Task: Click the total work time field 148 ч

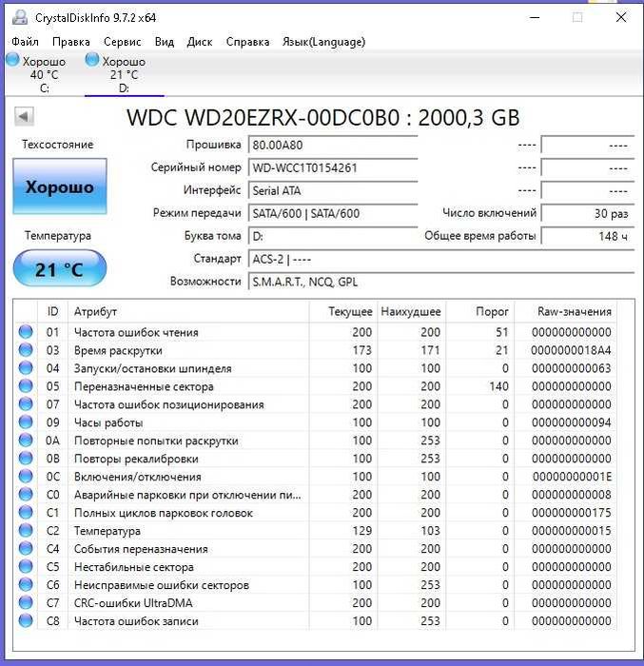Action: pyautogui.click(x=588, y=236)
